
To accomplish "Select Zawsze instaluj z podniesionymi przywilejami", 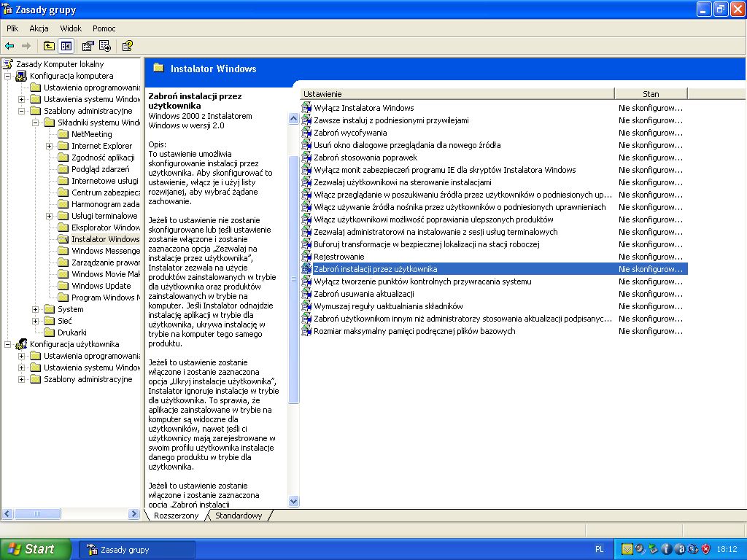I will 391,120.
